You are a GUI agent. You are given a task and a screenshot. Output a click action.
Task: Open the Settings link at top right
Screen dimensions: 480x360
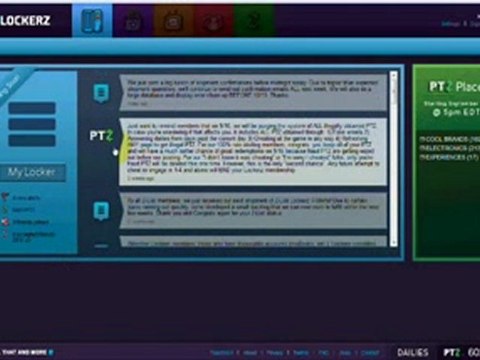tap(451, 24)
